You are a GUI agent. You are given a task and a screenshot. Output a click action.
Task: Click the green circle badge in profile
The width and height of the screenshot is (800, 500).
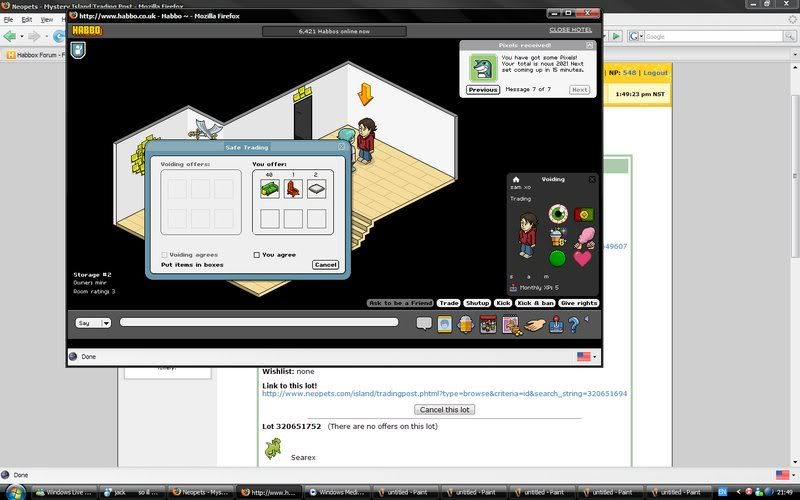click(556, 258)
